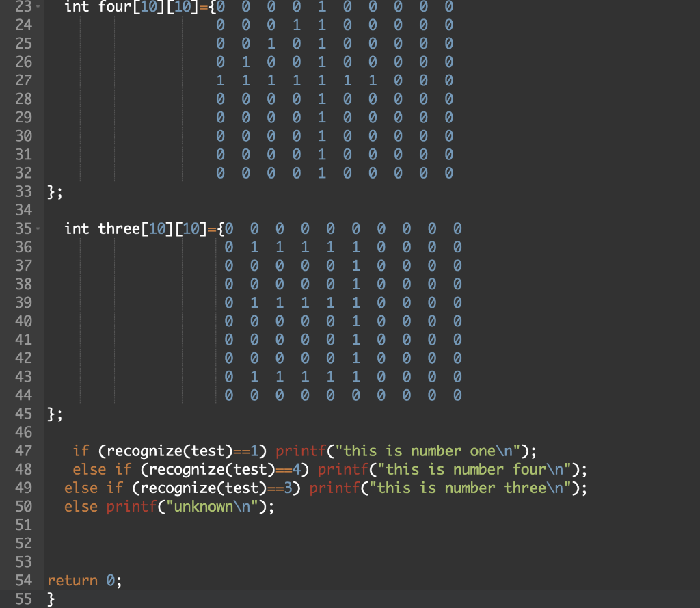Click 'else if' on line 49
Image resolution: width=700 pixels, height=608 pixels.
[94, 488]
